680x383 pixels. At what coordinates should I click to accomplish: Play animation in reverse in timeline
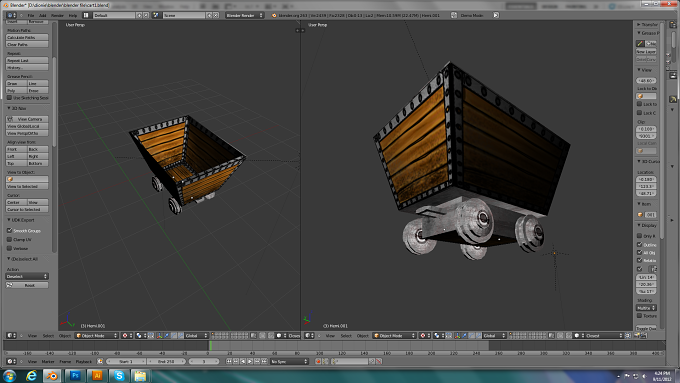point(243,361)
